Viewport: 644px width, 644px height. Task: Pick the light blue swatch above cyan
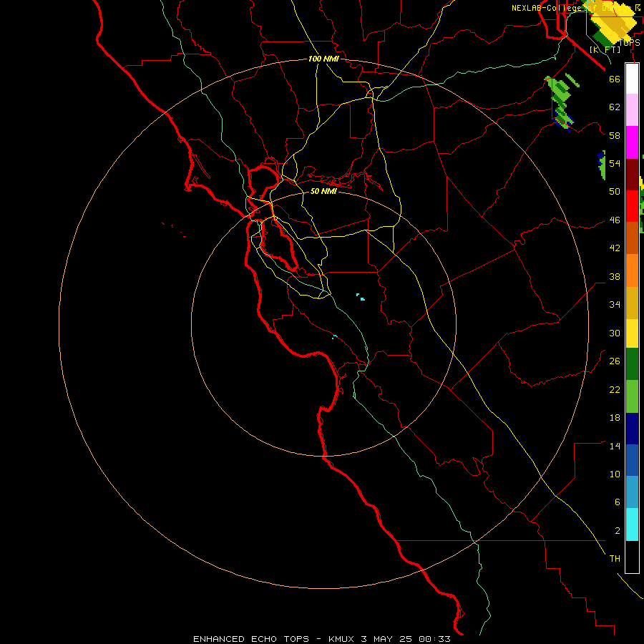click(632, 492)
